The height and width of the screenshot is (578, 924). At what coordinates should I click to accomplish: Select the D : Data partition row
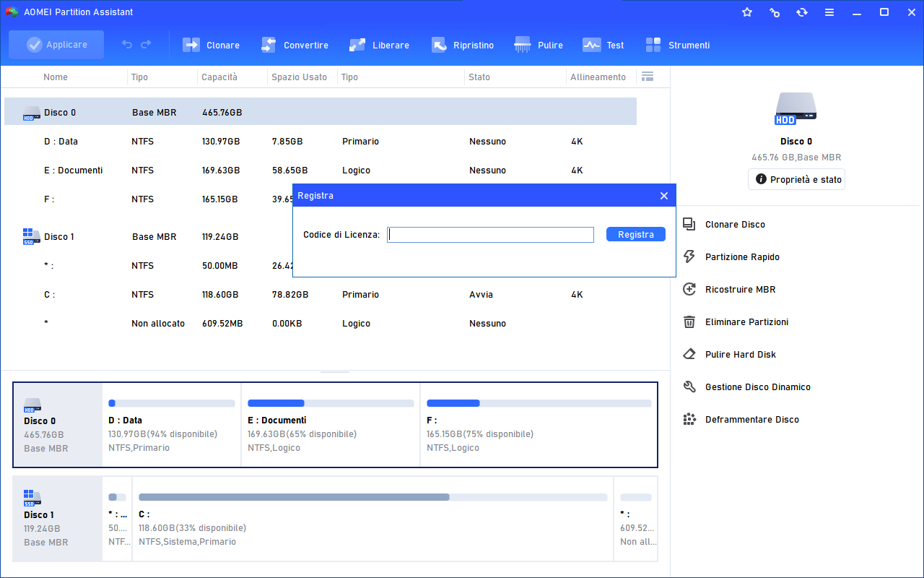click(321, 142)
